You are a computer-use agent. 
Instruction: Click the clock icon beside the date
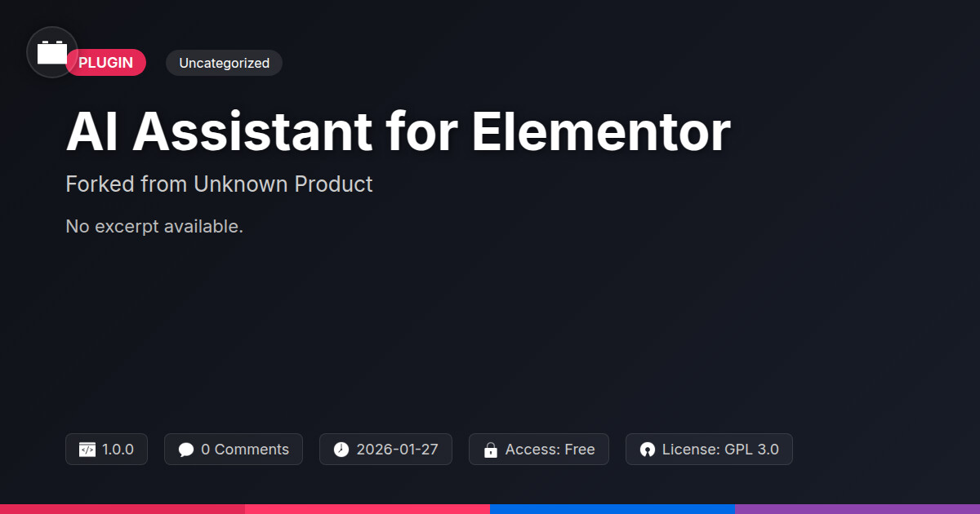coord(341,450)
